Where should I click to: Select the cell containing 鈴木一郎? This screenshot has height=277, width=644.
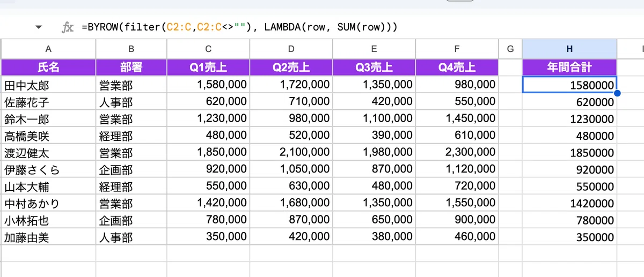pyautogui.click(x=48, y=118)
